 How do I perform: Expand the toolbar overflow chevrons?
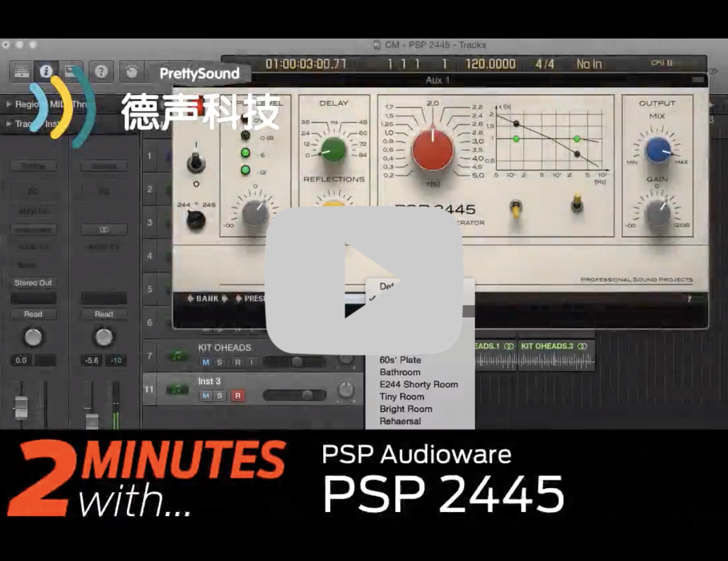713,71
